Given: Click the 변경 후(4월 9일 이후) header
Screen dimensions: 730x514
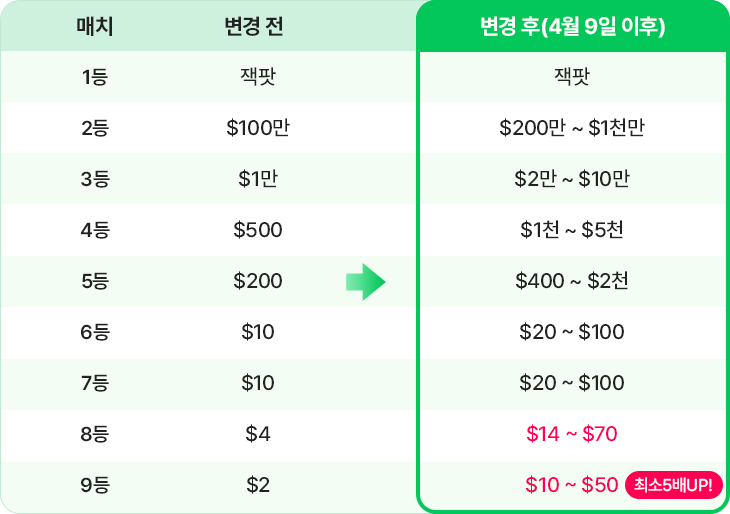Looking at the screenshot, I should tap(572, 26).
